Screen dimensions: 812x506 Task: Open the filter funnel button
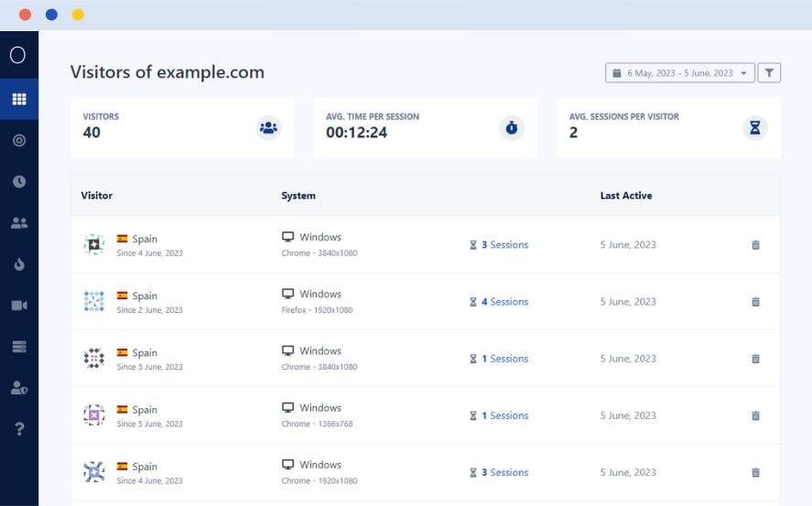(769, 73)
